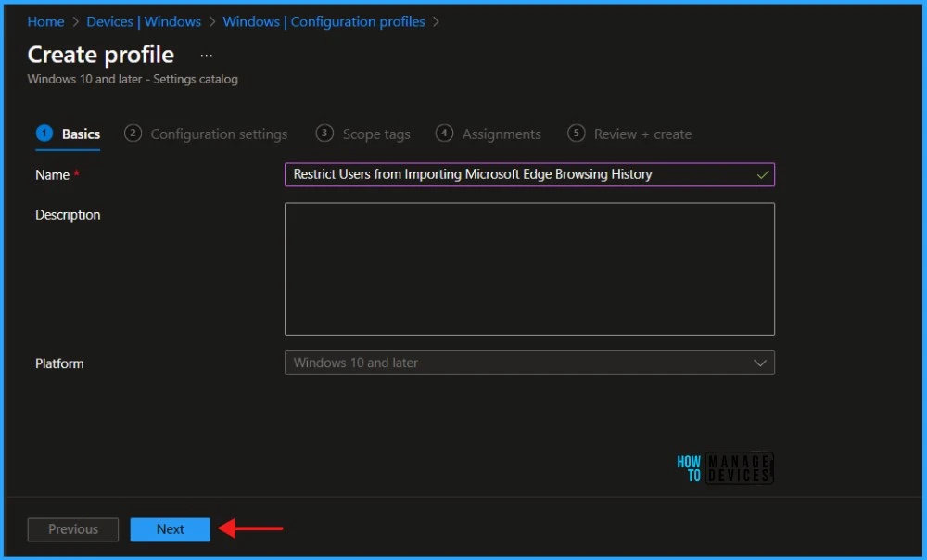Click into the Description text area

(x=529, y=269)
